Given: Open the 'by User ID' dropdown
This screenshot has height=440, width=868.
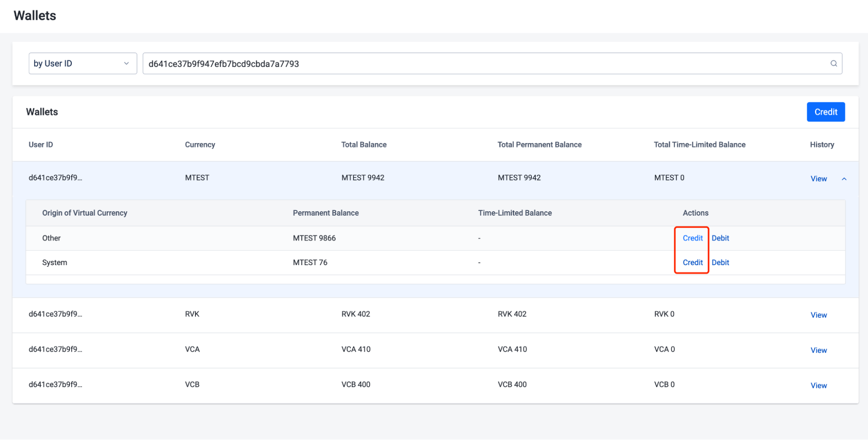Looking at the screenshot, I should coord(83,63).
